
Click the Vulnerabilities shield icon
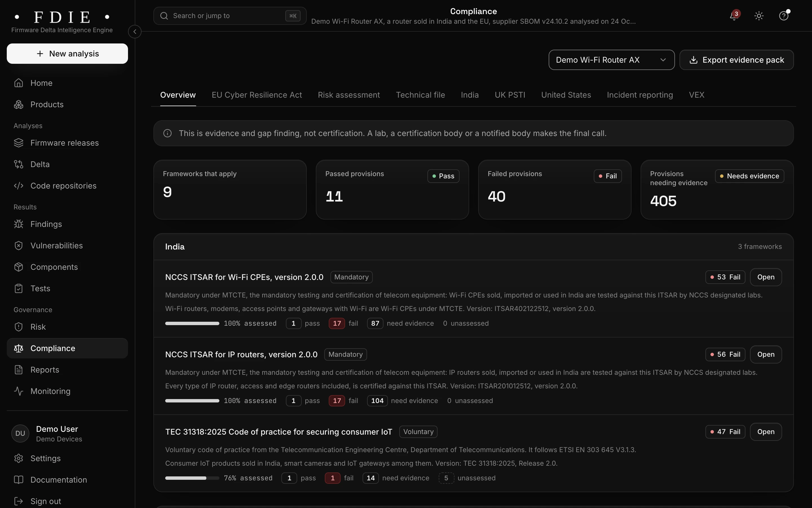(19, 246)
